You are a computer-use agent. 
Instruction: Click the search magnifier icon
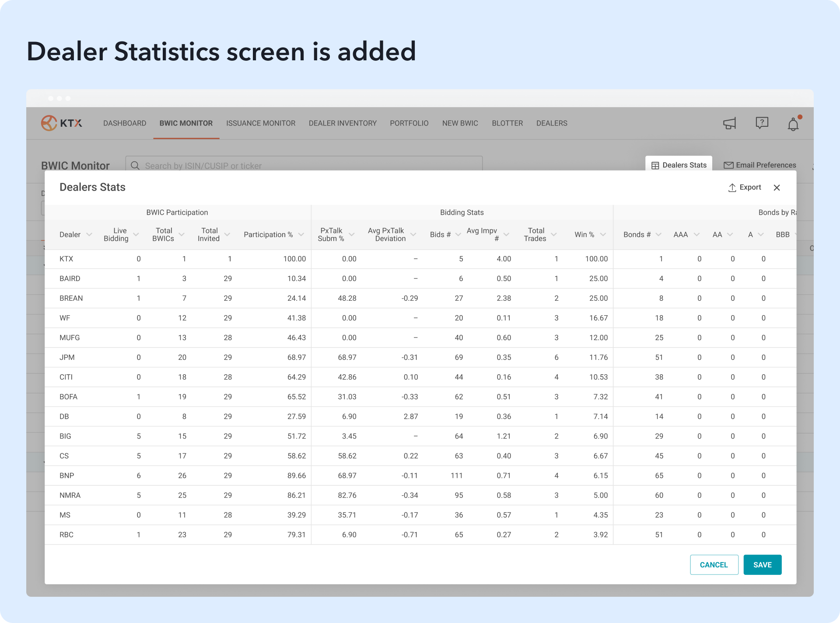click(x=135, y=166)
